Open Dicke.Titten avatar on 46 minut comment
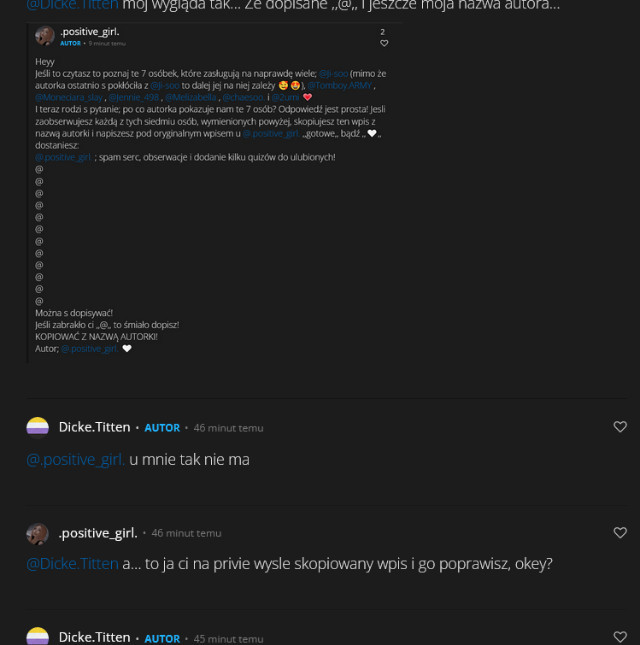Image resolution: width=640 pixels, height=645 pixels. pos(37,427)
